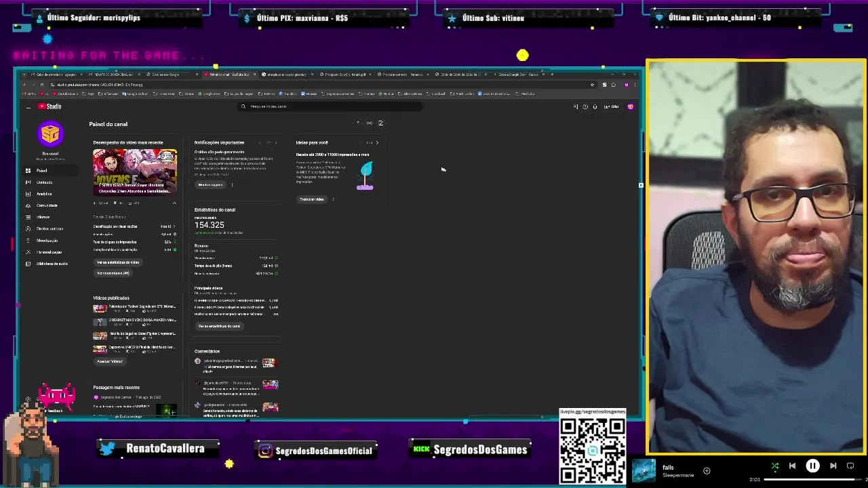Click Ver as estatísticas do canal button
The image size is (868, 488).
point(219,326)
